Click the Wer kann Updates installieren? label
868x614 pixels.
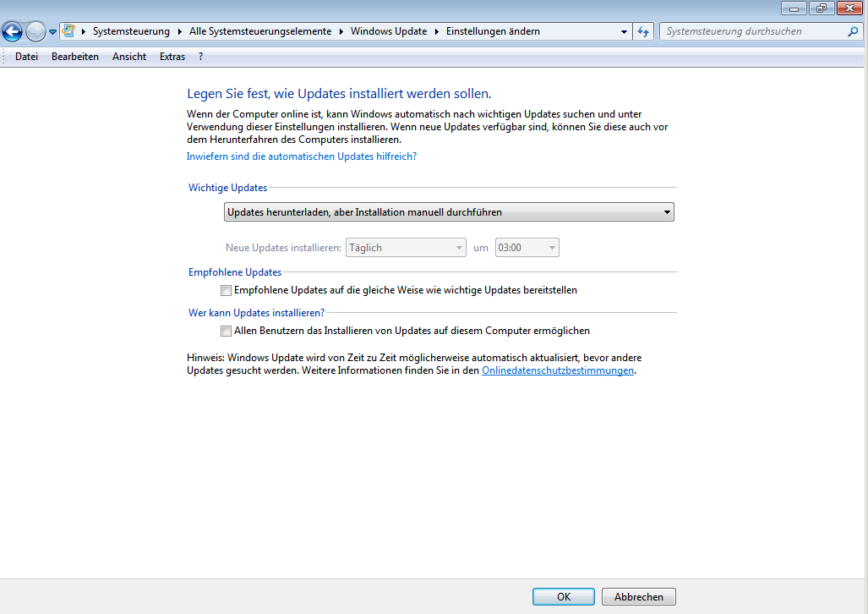(x=256, y=313)
